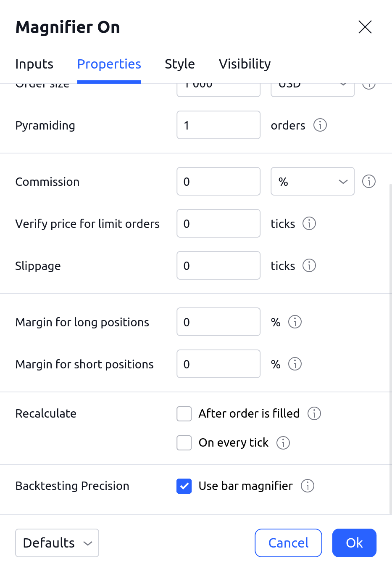This screenshot has width=392, height=569.
Task: Show info for Margin for short positions
Action: pyautogui.click(x=295, y=364)
